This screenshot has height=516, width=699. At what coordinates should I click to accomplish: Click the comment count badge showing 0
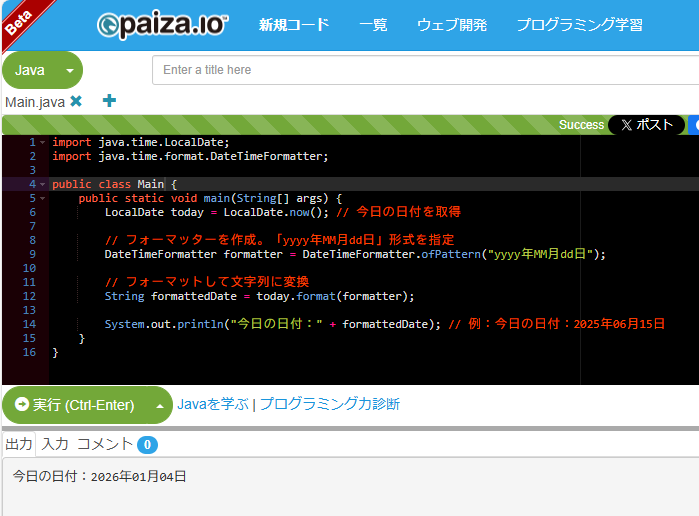coord(147,444)
